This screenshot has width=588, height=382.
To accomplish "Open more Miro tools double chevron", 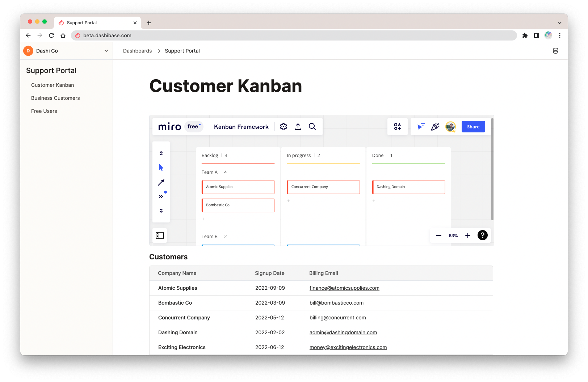I will (x=161, y=196).
